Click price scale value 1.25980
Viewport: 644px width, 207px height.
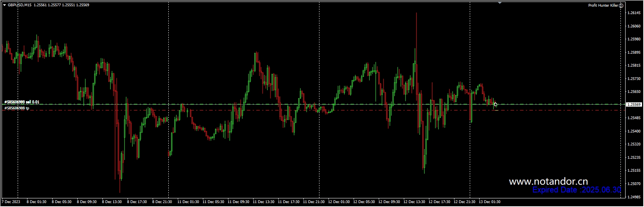pos(634,39)
